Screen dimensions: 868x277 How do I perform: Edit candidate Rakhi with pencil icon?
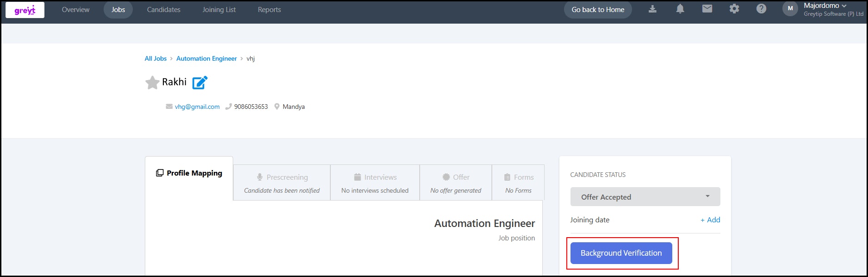coord(200,82)
